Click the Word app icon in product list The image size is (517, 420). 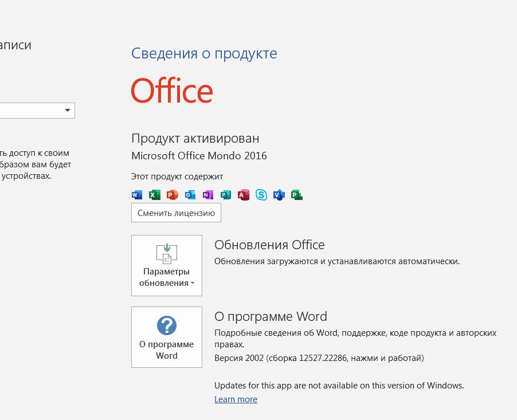(137, 195)
